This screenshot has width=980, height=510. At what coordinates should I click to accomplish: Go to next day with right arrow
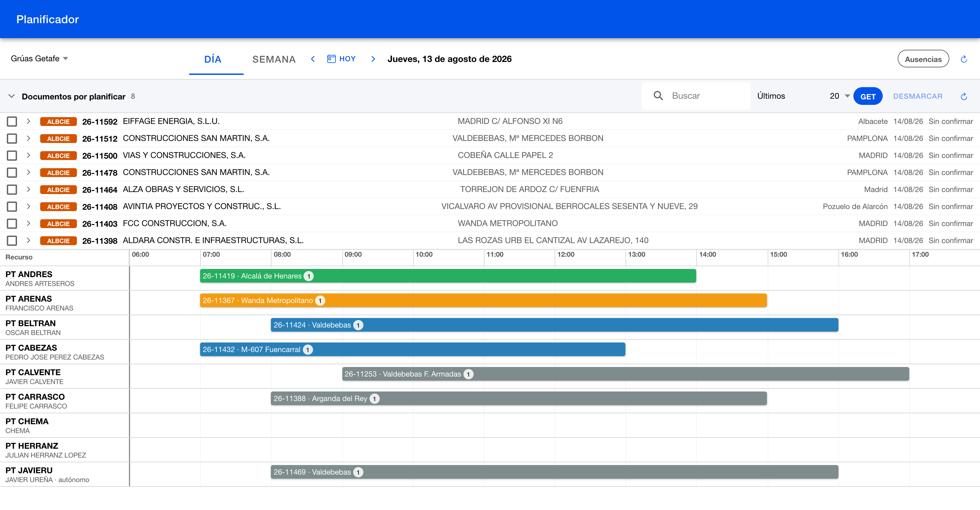(373, 59)
